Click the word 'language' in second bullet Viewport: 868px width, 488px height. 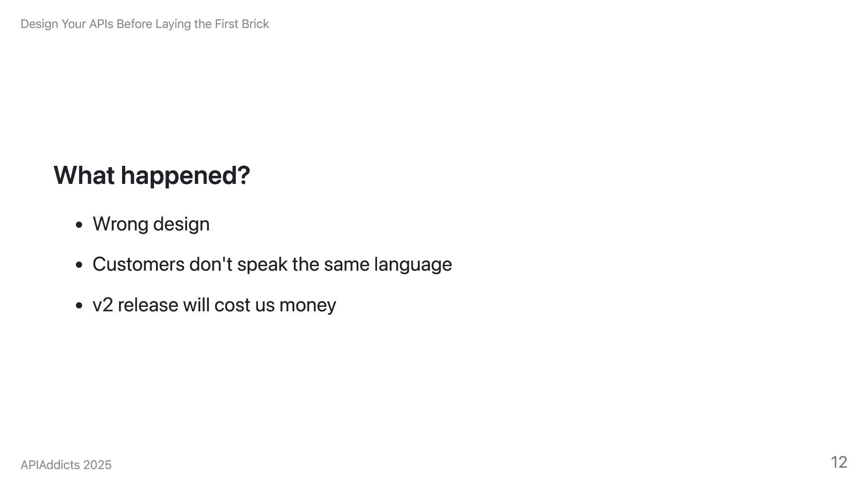pos(413,265)
